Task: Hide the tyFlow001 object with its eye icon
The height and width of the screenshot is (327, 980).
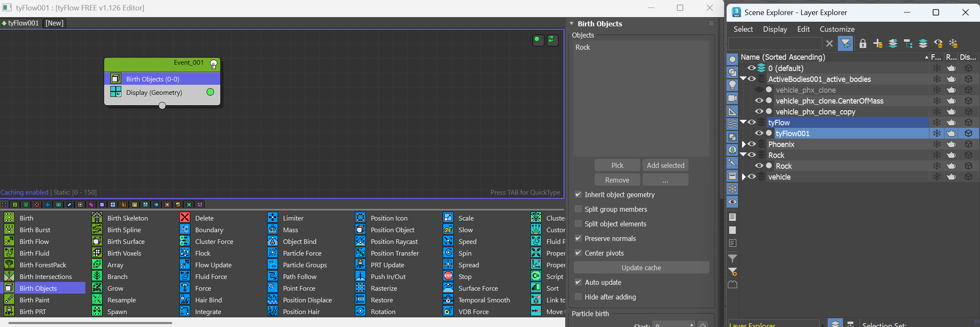Action: click(759, 133)
